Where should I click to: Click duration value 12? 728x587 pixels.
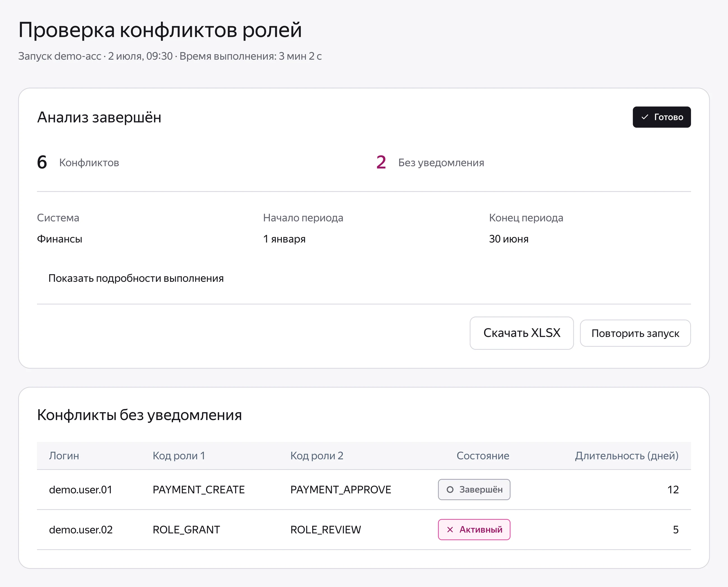pyautogui.click(x=673, y=490)
